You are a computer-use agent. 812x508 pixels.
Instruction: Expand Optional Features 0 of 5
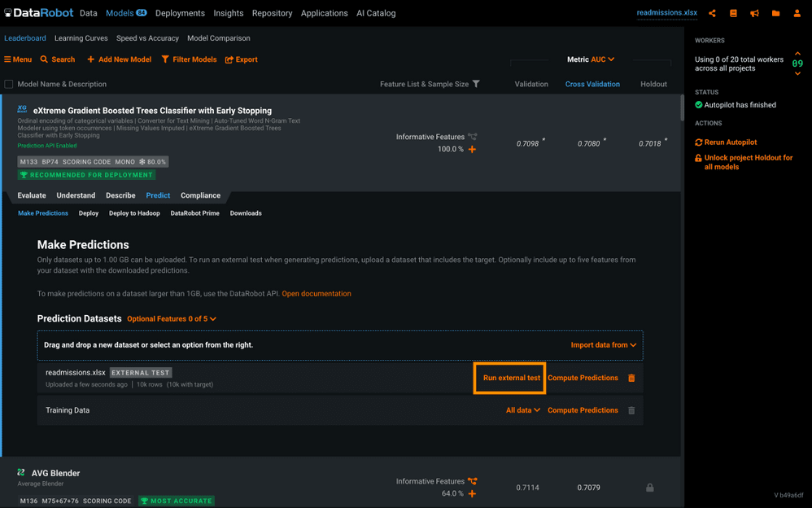[172, 319]
